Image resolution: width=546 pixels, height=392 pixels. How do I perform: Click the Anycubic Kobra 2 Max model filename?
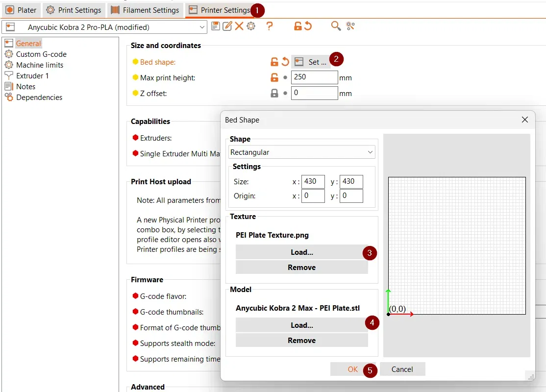pos(298,308)
